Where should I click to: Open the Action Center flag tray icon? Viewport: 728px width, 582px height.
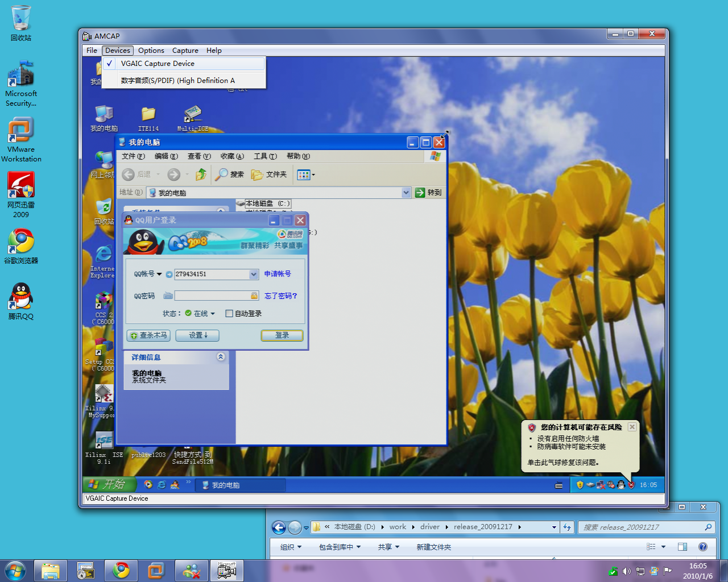(667, 571)
